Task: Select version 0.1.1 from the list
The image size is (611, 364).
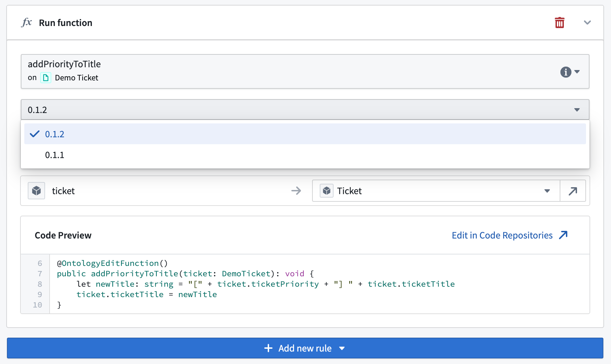Action: [54, 155]
